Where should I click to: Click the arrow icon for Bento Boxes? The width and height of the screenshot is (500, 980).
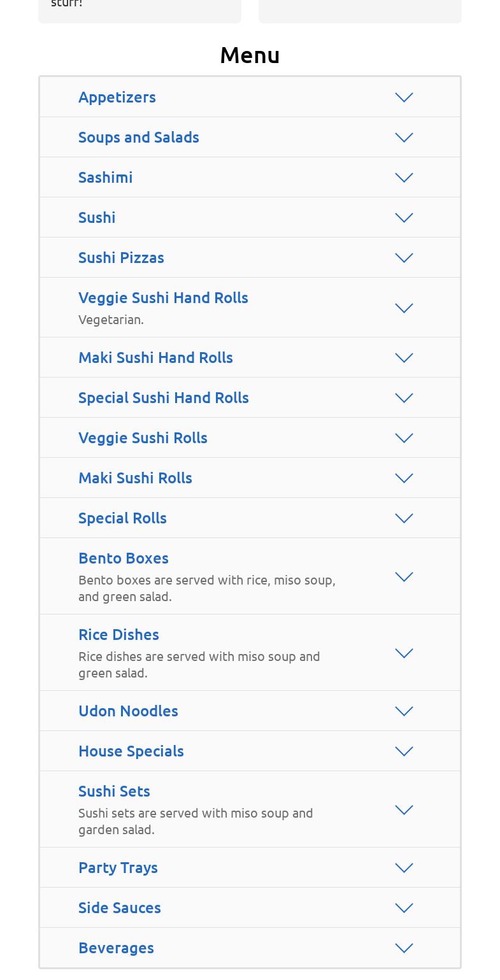tap(404, 577)
